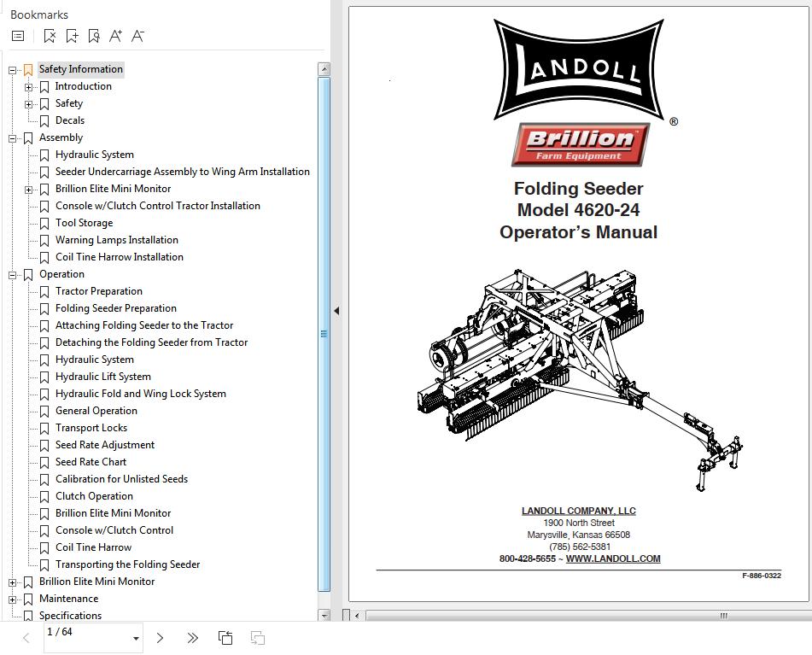Open Hydraulic Fold and Wing Lock System
Viewport: 812px width, 655px height.
click(141, 394)
